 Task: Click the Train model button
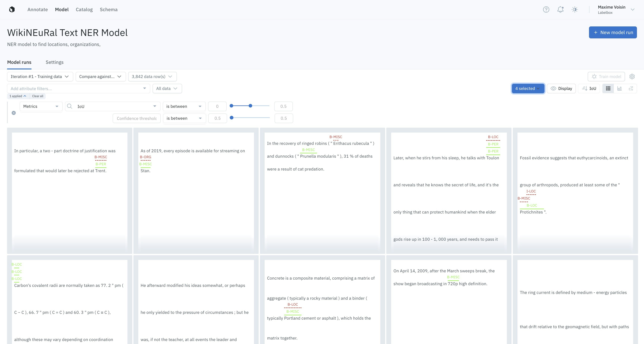tap(606, 77)
